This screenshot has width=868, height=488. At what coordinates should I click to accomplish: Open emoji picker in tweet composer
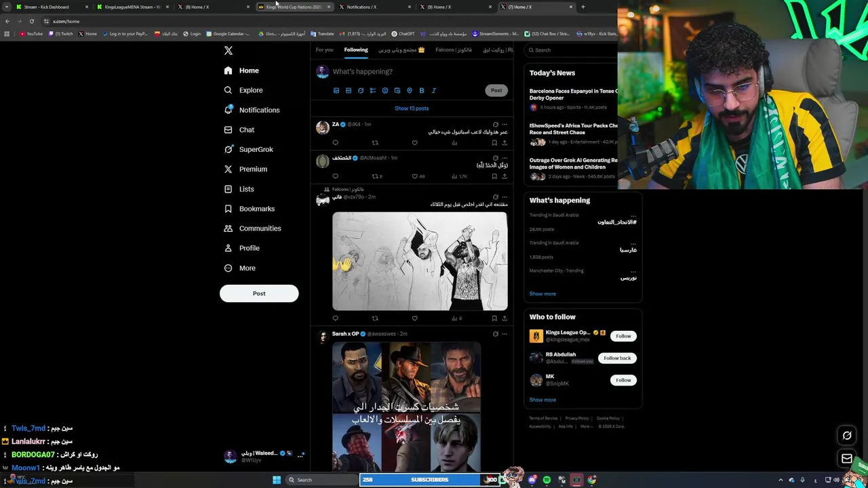(385, 90)
